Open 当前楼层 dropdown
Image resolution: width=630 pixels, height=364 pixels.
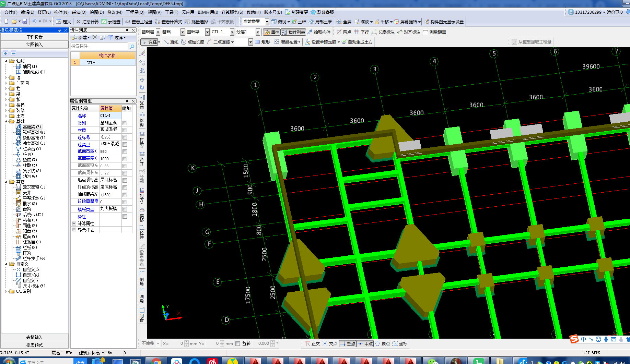click(267, 22)
